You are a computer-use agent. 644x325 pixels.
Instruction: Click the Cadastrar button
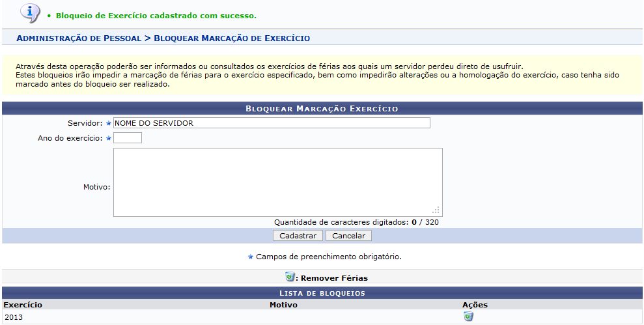[298, 235]
